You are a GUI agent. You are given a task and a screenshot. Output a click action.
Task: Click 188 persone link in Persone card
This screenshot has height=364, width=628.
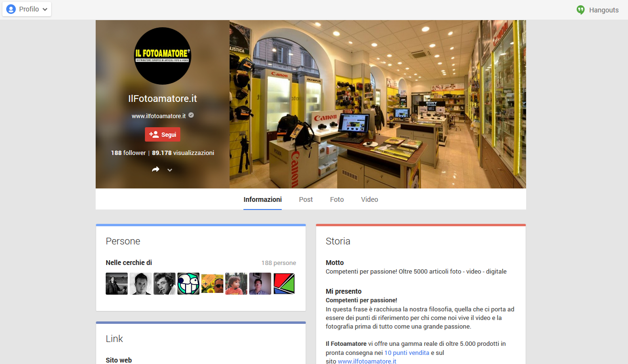pyautogui.click(x=278, y=263)
